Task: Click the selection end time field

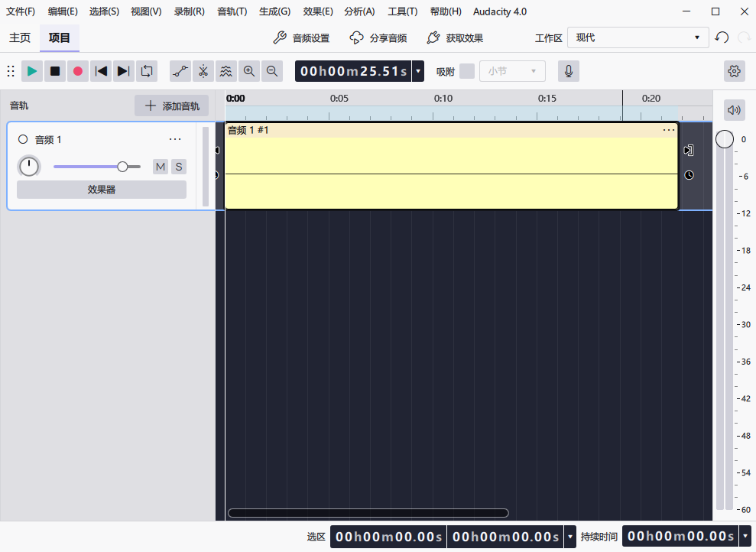Action: click(505, 537)
